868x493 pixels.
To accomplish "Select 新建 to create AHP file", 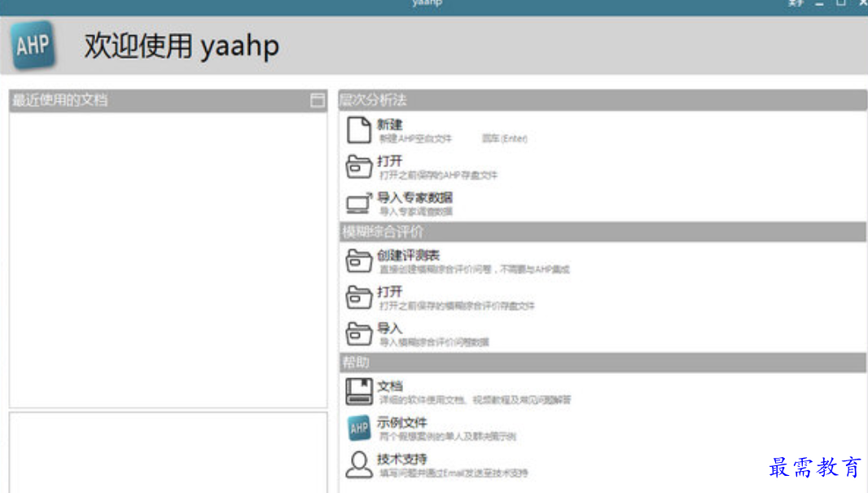I will [x=390, y=125].
